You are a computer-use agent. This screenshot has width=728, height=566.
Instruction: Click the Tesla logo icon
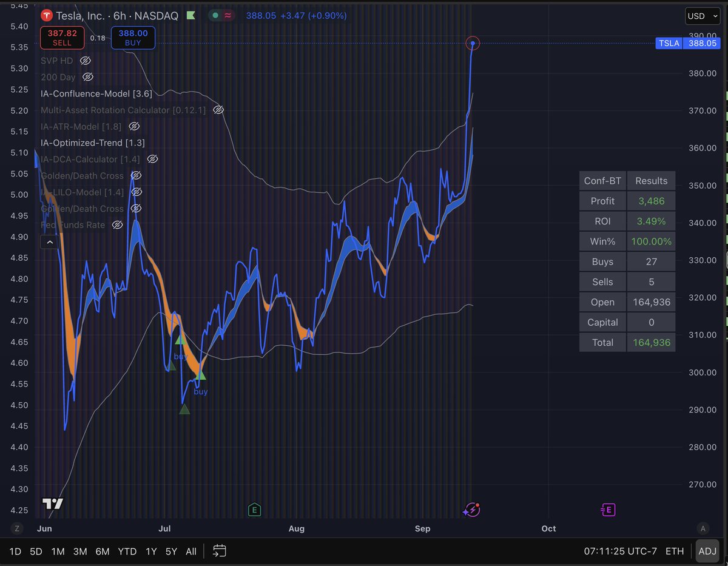(46, 15)
